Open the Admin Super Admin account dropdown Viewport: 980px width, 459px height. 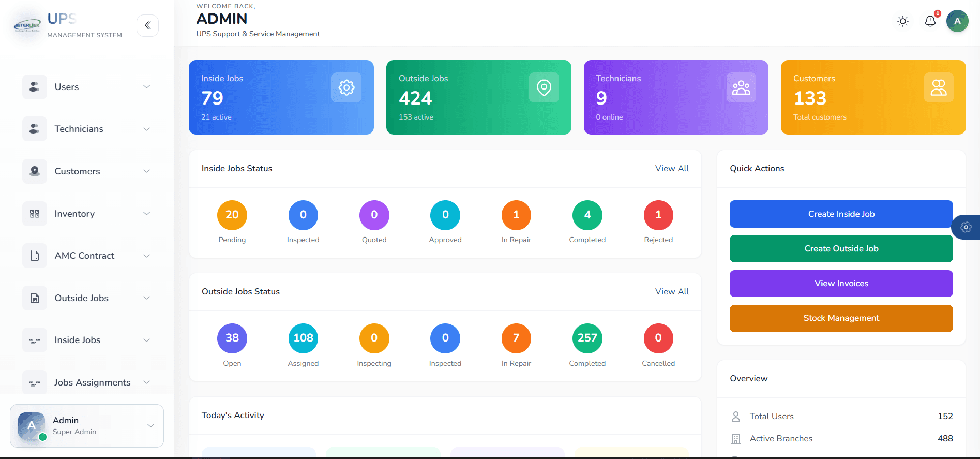point(87,426)
